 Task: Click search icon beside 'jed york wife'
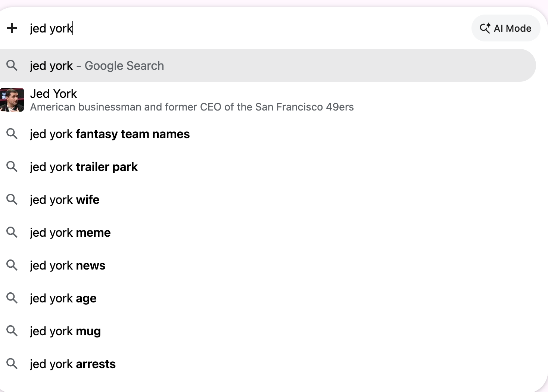(x=12, y=199)
